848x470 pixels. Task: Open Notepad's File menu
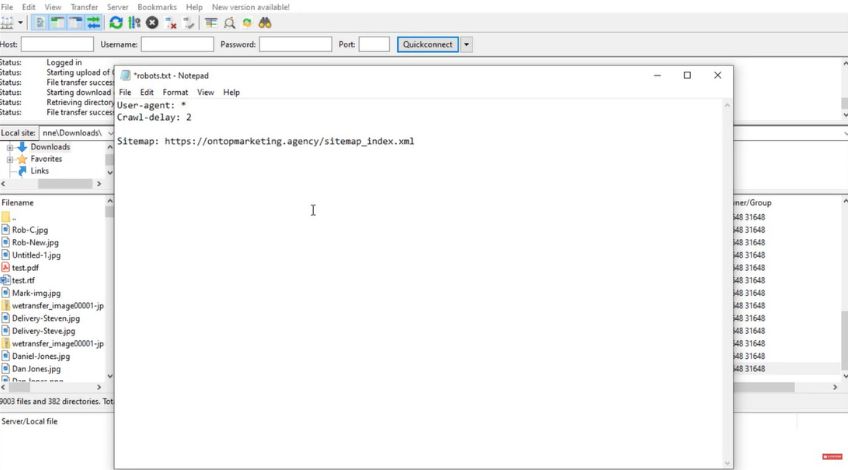click(125, 92)
